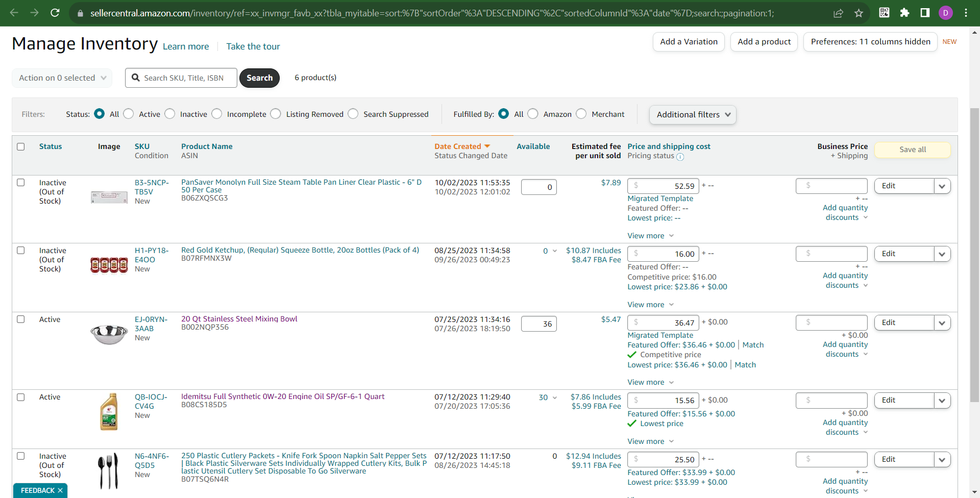
Task: Click the Pricing status info icon
Action: (680, 157)
